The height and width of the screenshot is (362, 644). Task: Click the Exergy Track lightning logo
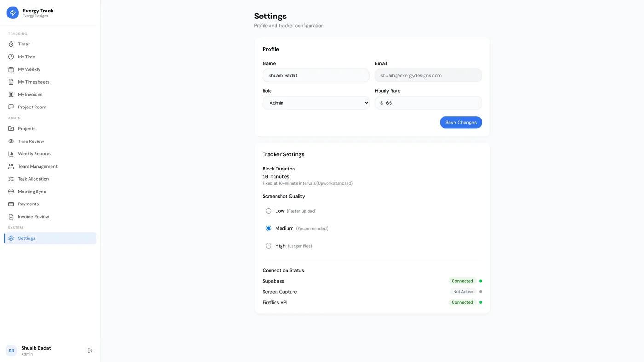(x=13, y=13)
